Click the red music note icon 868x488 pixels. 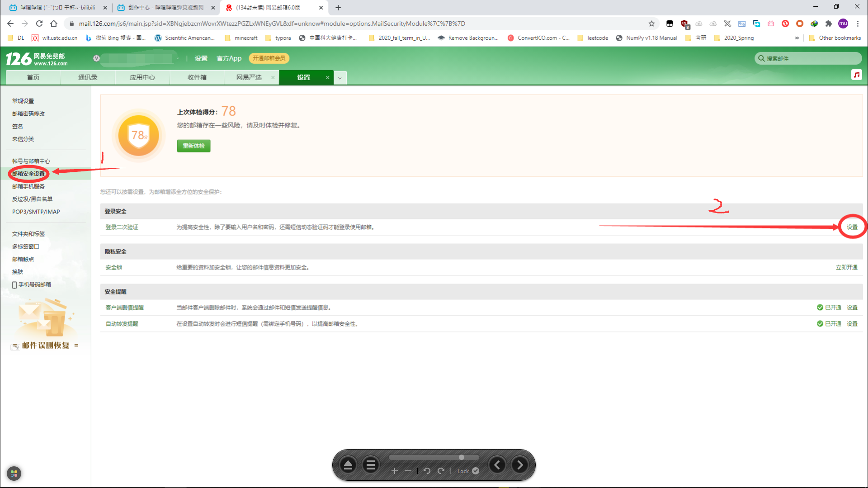856,75
